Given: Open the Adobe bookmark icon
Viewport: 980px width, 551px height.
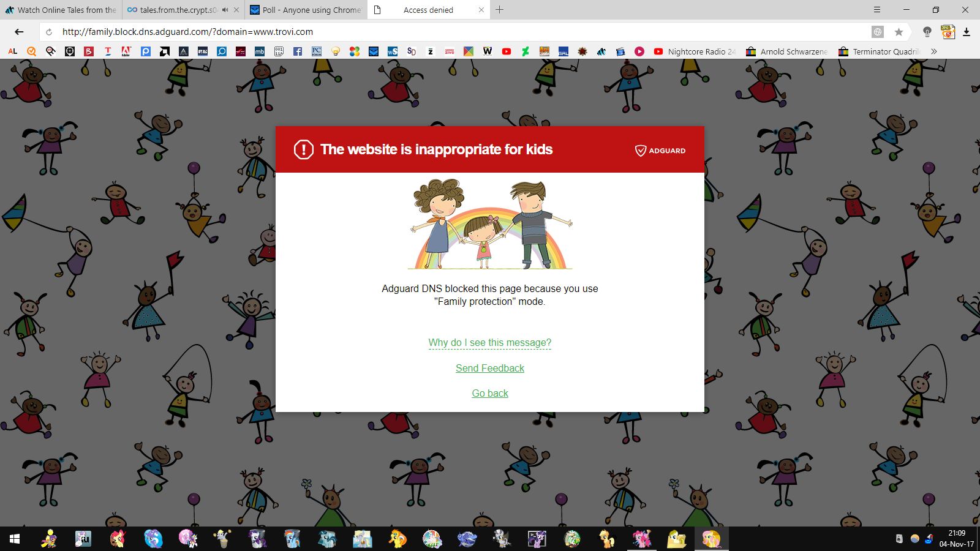Looking at the screenshot, I should (126, 51).
